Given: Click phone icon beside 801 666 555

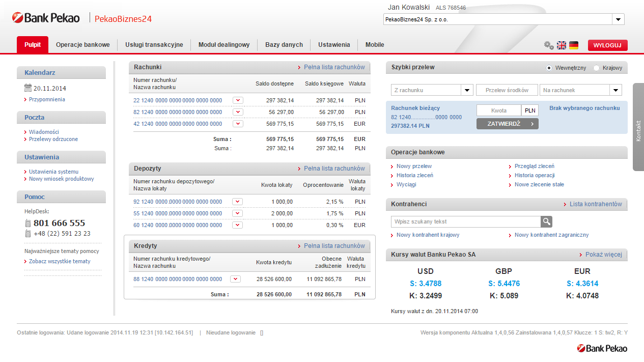Looking at the screenshot, I should point(28,223).
